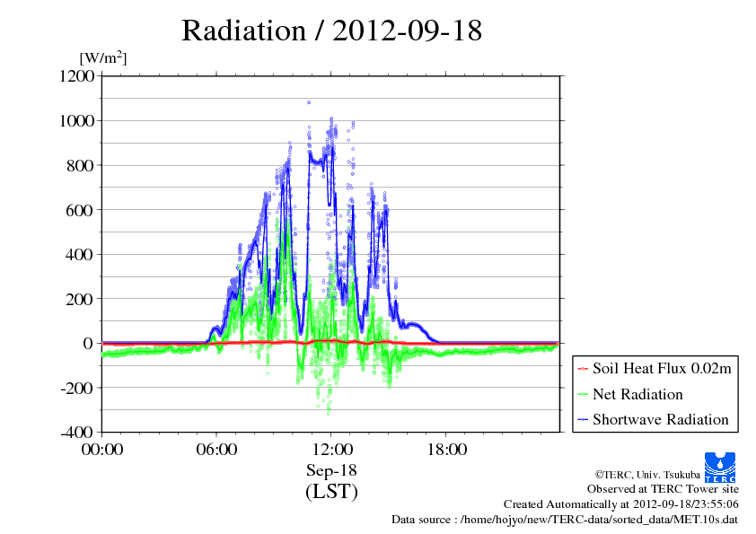Click the '[W/m2]' unit label

click(x=103, y=57)
